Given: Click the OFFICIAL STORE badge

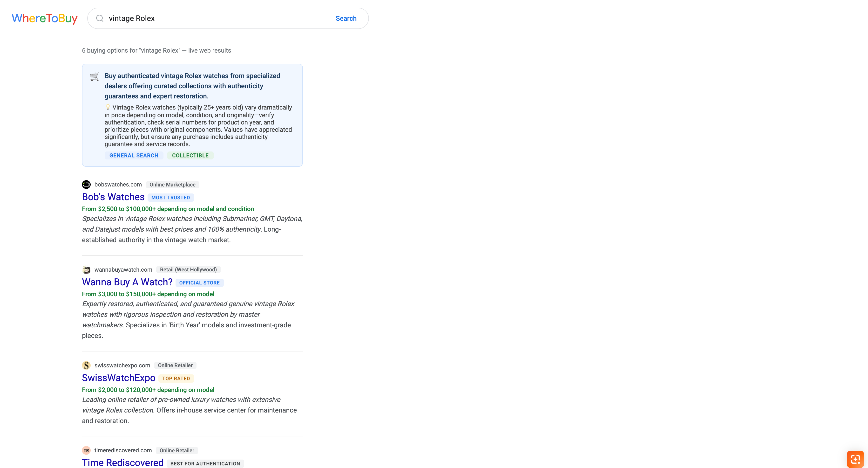Looking at the screenshot, I should pos(199,282).
